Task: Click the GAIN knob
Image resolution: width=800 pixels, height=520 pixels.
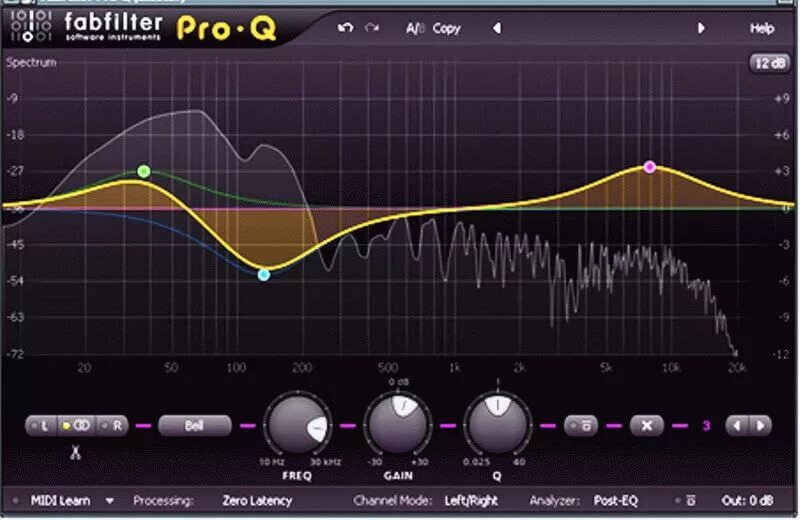Action: point(398,425)
